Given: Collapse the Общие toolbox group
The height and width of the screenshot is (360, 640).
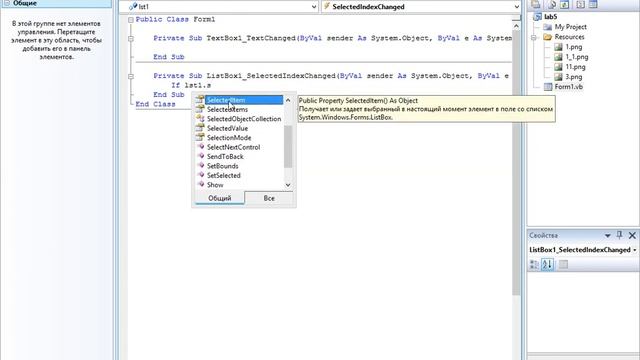Looking at the screenshot, I should (x=7, y=3).
